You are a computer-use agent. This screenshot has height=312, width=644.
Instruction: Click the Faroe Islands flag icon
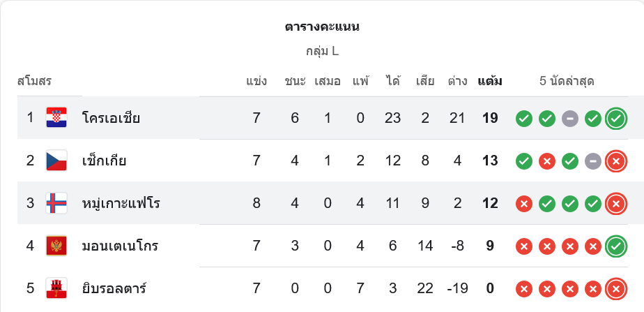tap(56, 203)
